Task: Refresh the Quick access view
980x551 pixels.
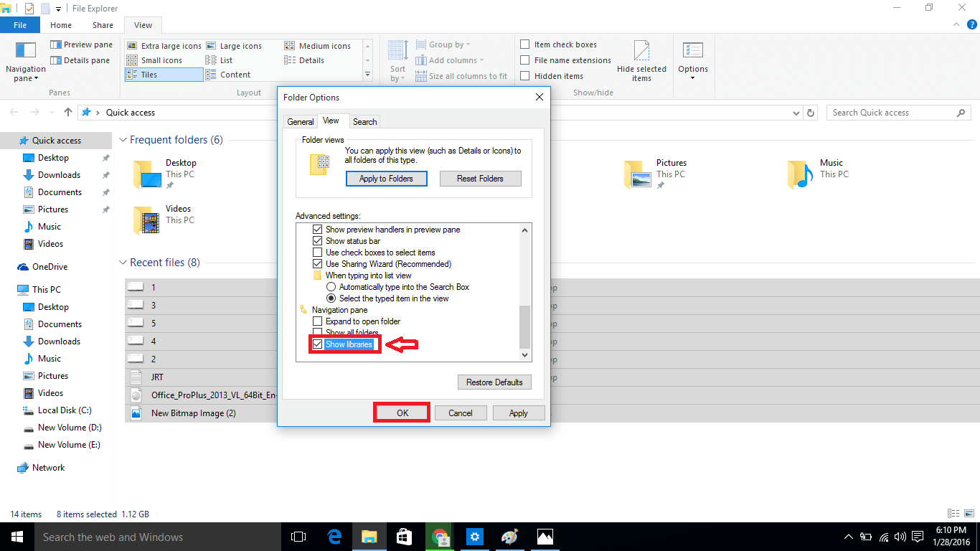Action: [810, 112]
